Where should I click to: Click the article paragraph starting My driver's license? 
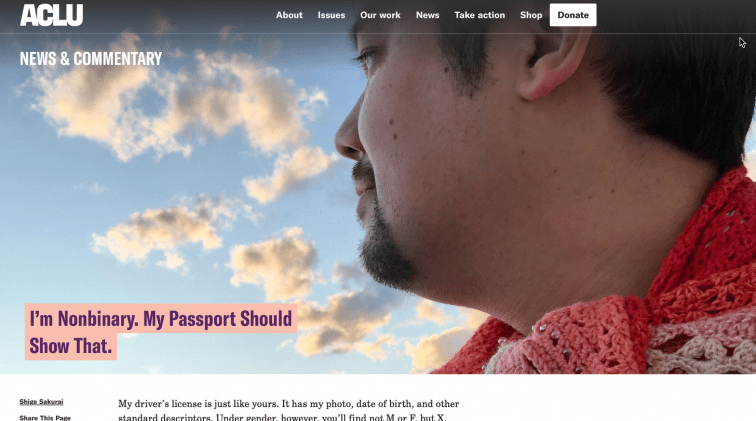coord(288,410)
